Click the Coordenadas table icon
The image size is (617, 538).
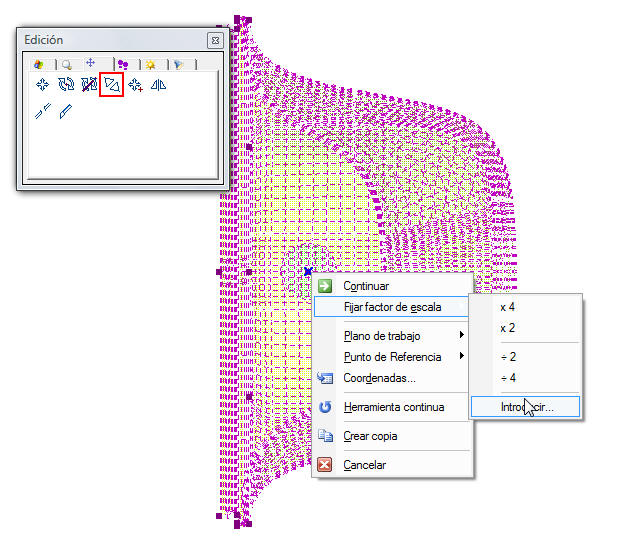coord(325,378)
